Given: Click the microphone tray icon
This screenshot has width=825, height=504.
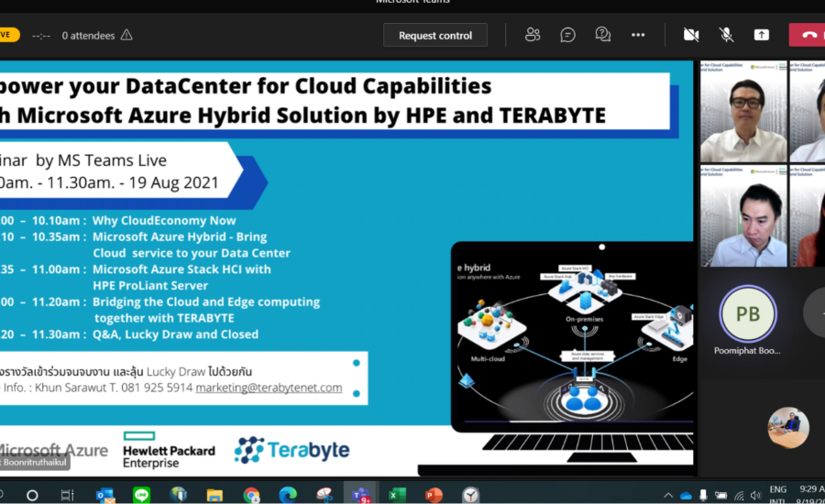Looking at the screenshot, I should (x=703, y=495).
